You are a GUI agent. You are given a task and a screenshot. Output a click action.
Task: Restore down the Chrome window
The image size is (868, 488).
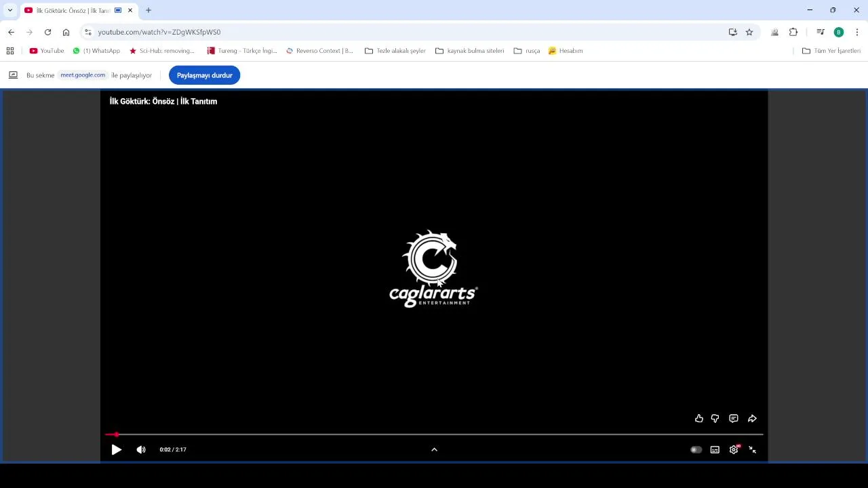(x=833, y=10)
